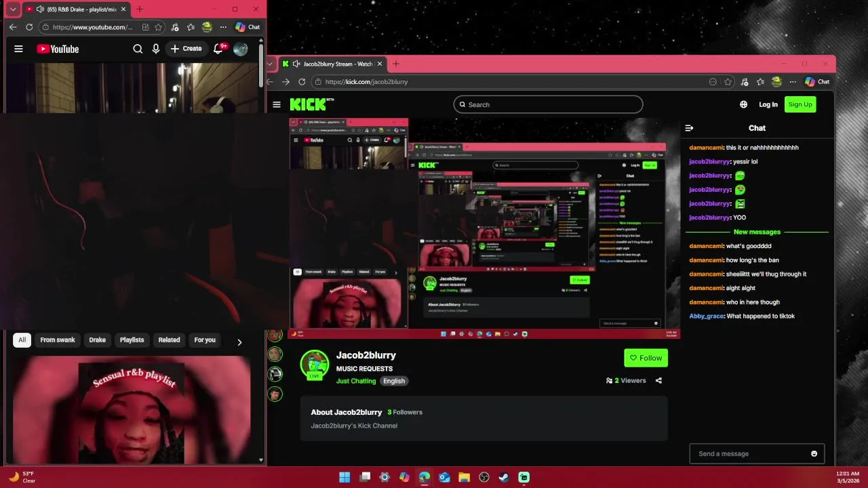Start YouTube voice search microphone

tap(156, 49)
